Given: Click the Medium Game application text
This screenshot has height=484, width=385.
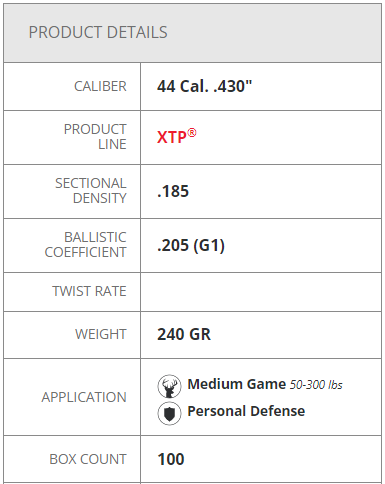Looking at the screenshot, I should [x=237, y=384].
